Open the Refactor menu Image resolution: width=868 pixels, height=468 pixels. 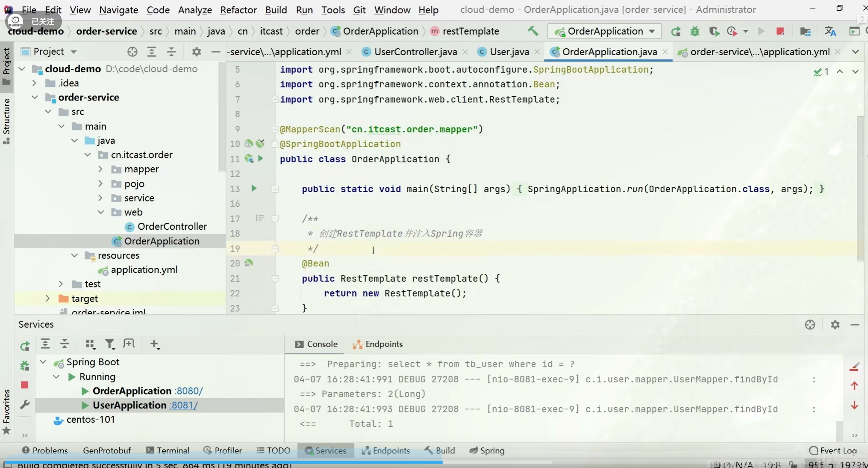pyautogui.click(x=238, y=9)
